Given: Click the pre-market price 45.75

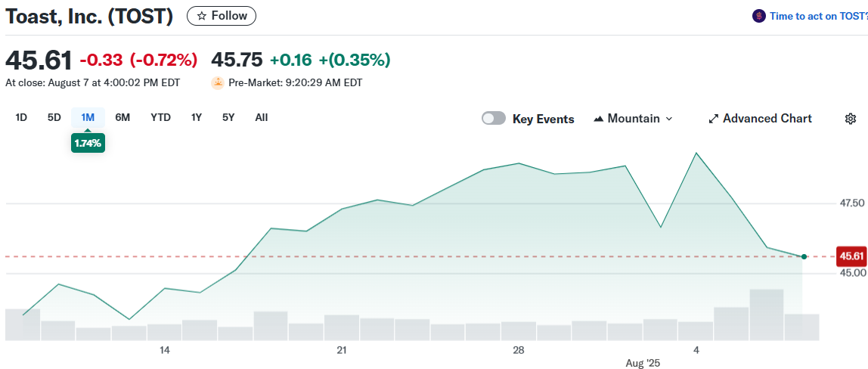Looking at the screenshot, I should pyautogui.click(x=237, y=60).
